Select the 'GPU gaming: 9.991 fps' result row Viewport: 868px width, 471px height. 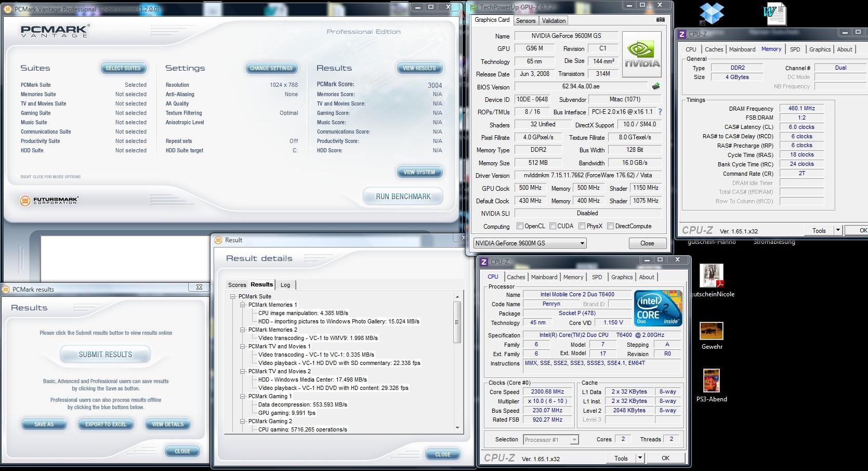click(286, 413)
